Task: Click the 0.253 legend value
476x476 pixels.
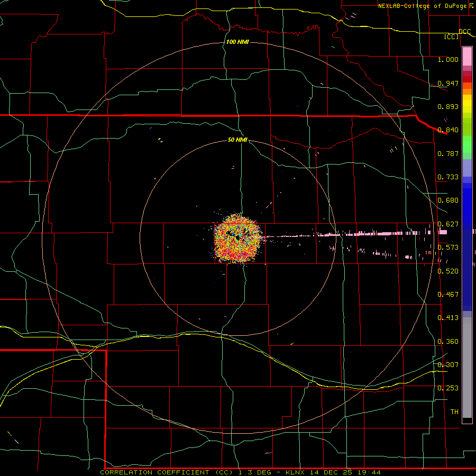Action: point(448,388)
